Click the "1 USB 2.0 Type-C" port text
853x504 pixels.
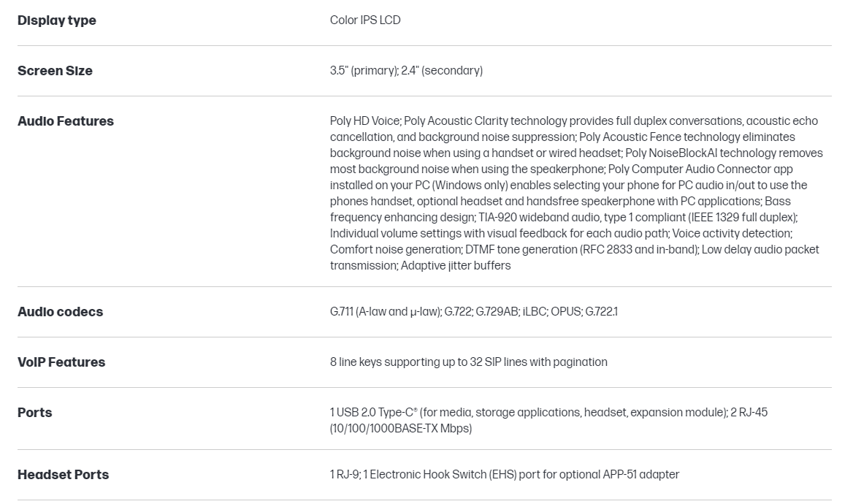tap(374, 413)
